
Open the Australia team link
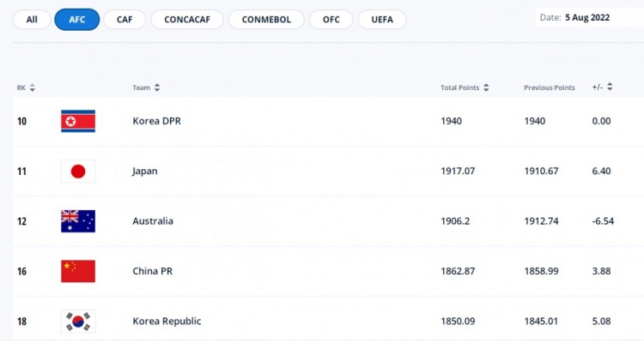tap(152, 221)
